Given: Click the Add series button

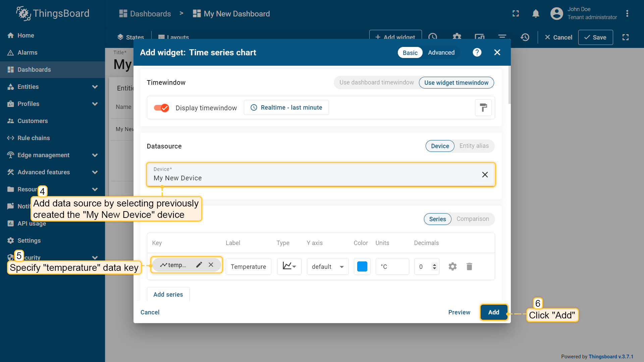Looking at the screenshot, I should pos(168,294).
